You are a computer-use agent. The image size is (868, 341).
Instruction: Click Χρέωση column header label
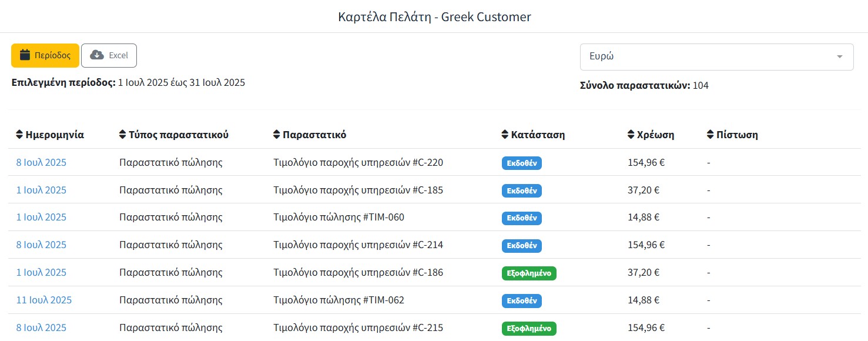655,135
